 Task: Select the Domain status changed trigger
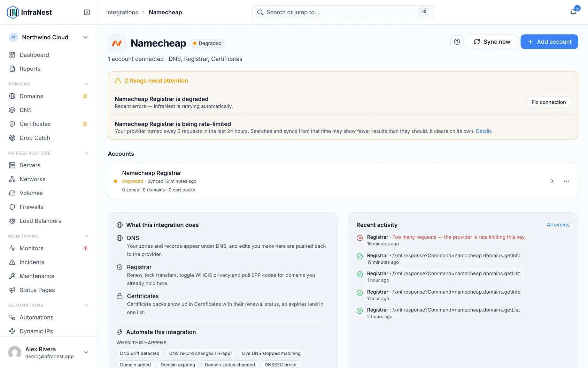point(230,365)
